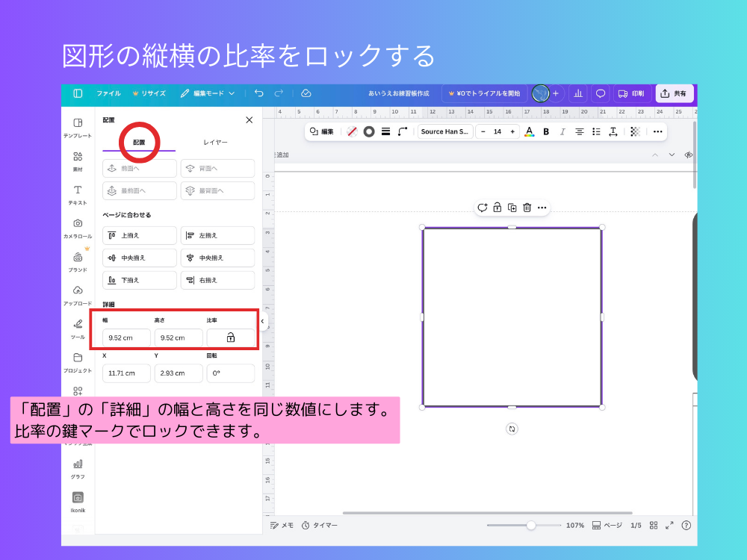Expand the toolbar overflow with the ... icon
Image resolution: width=747 pixels, height=560 pixels.
coord(657,131)
